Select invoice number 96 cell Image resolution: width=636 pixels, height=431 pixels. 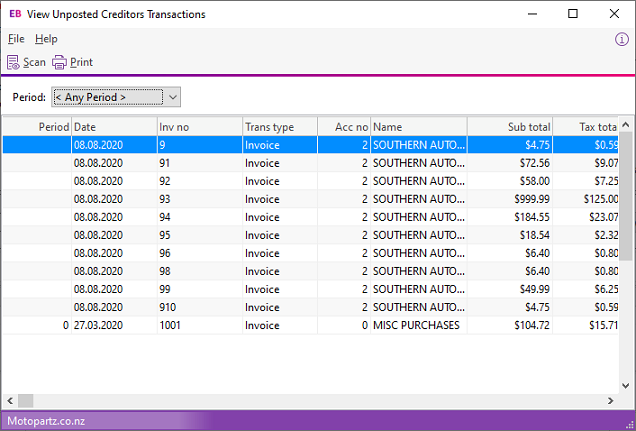200,253
